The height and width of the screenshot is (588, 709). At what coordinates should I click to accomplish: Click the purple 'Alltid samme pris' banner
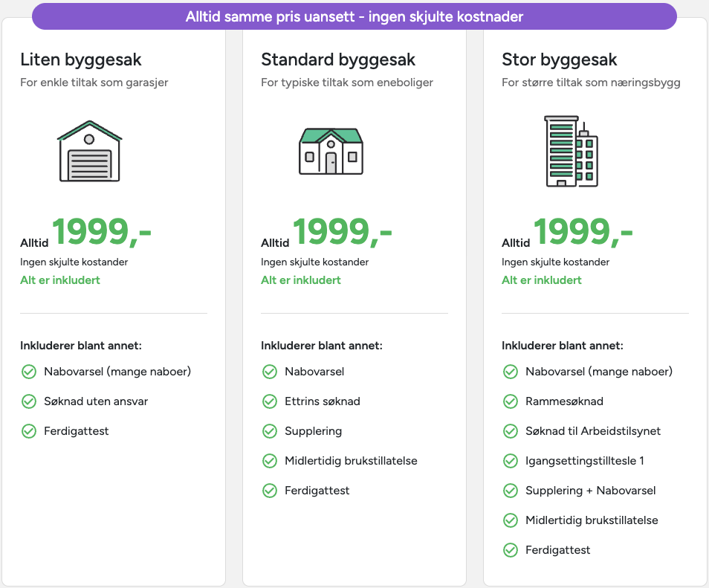pyautogui.click(x=354, y=16)
